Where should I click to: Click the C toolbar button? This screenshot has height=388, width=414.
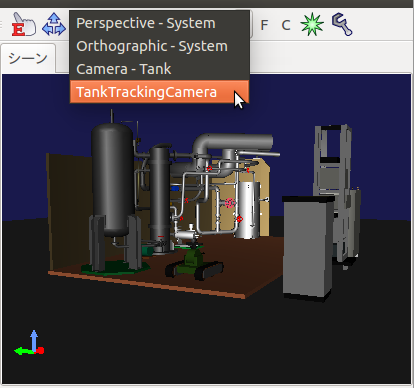click(286, 25)
